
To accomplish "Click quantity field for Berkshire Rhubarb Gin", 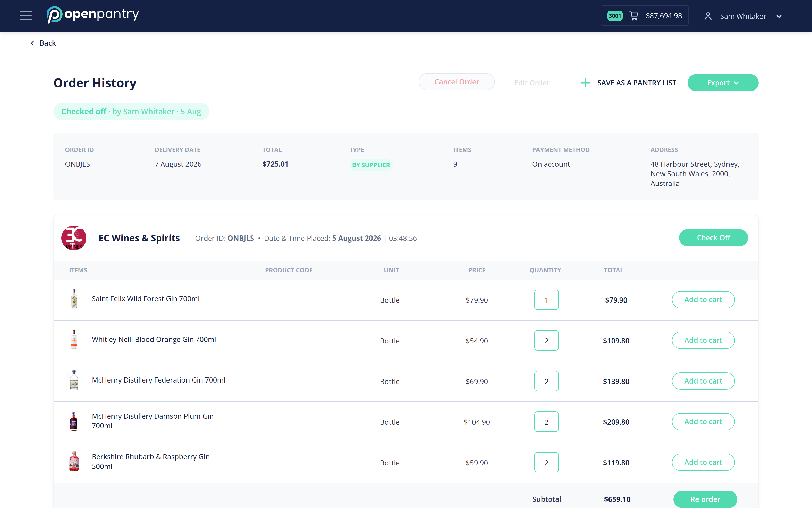I will click(546, 462).
